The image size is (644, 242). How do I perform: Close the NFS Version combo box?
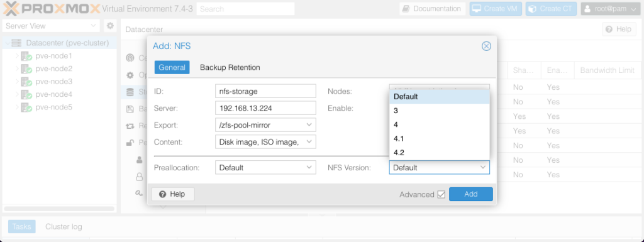pyautogui.click(x=483, y=167)
